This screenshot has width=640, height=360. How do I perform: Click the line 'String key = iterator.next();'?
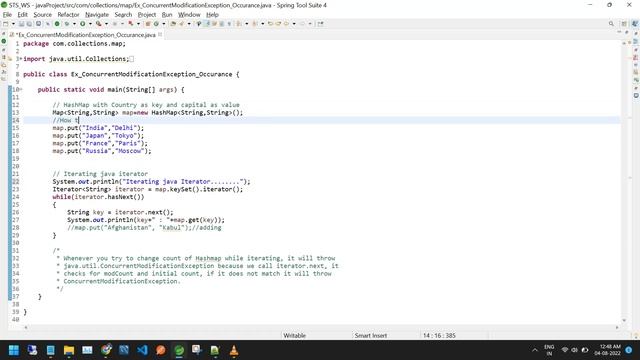point(120,212)
